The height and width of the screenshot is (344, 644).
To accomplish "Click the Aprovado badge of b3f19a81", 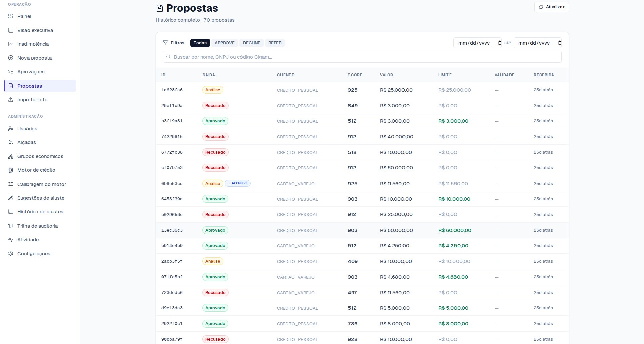I will (x=215, y=121).
